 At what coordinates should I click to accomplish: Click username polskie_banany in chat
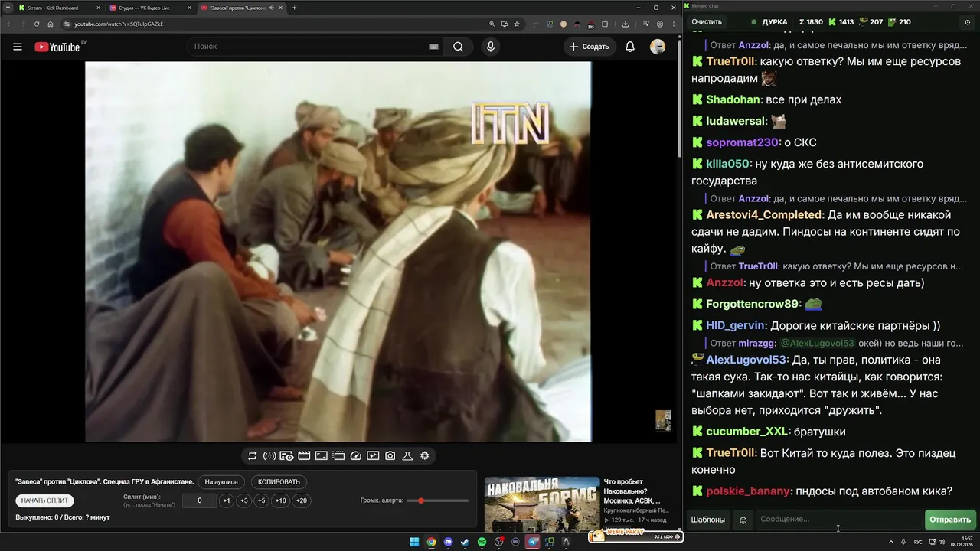748,491
